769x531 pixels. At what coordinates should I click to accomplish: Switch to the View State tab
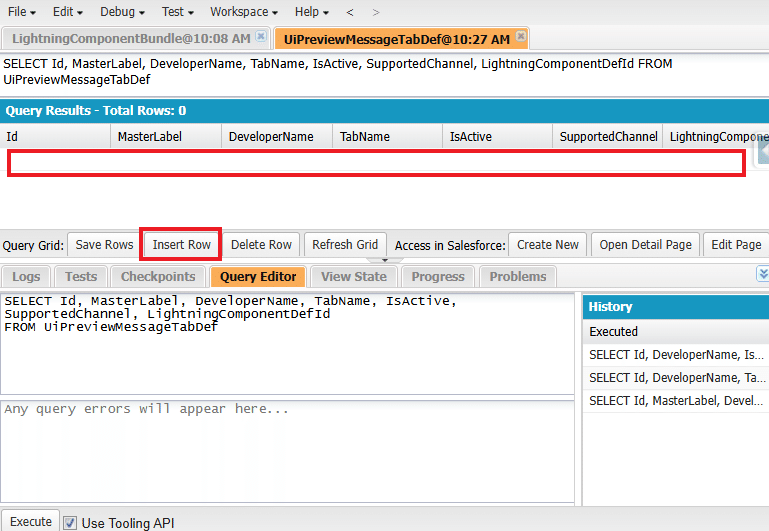click(354, 277)
